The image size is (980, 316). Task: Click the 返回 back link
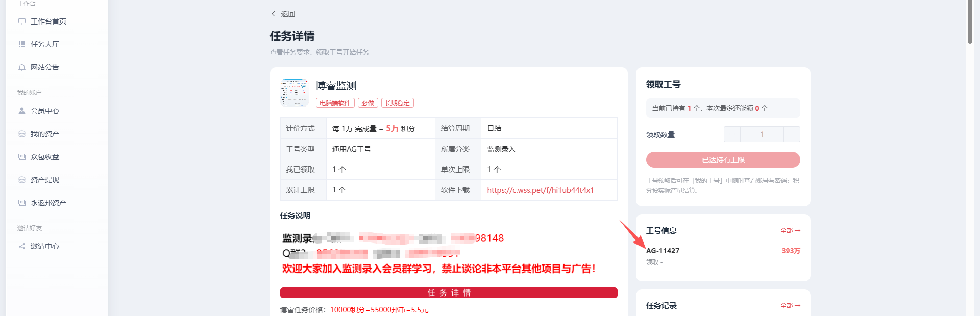(283, 14)
